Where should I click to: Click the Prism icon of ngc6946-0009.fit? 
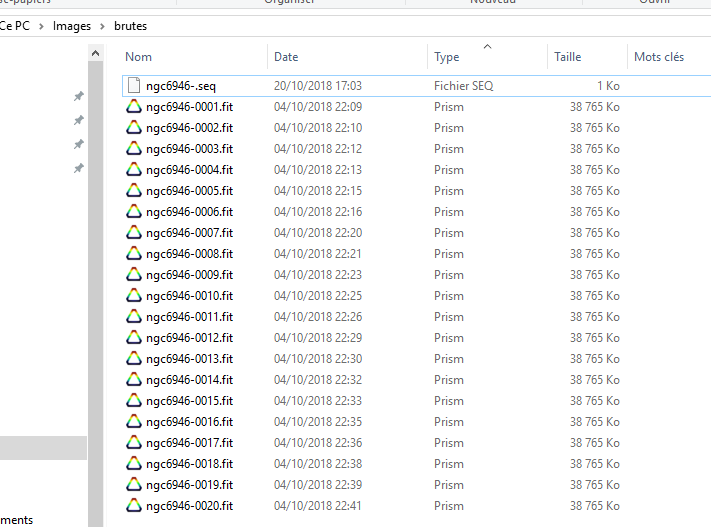click(x=134, y=274)
